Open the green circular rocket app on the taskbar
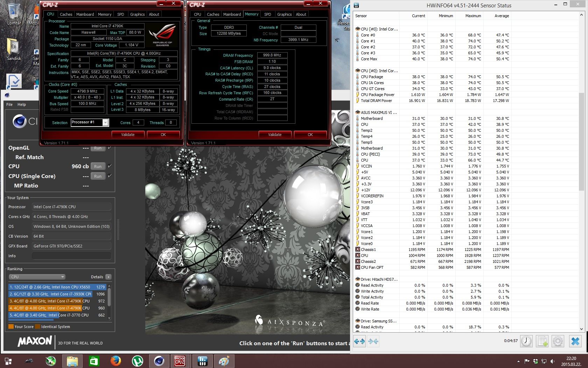Viewport: 588px width, 368px height. coord(51,361)
